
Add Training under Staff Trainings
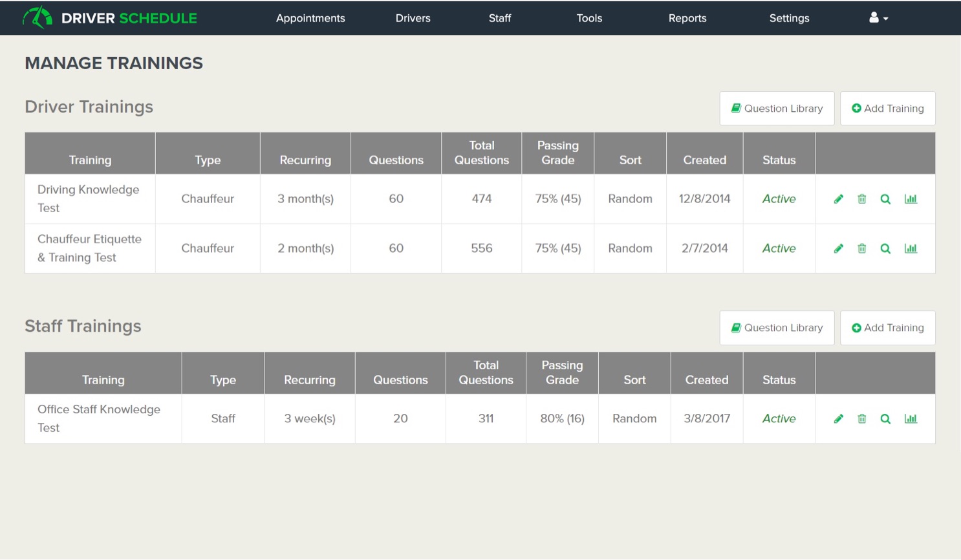(887, 328)
